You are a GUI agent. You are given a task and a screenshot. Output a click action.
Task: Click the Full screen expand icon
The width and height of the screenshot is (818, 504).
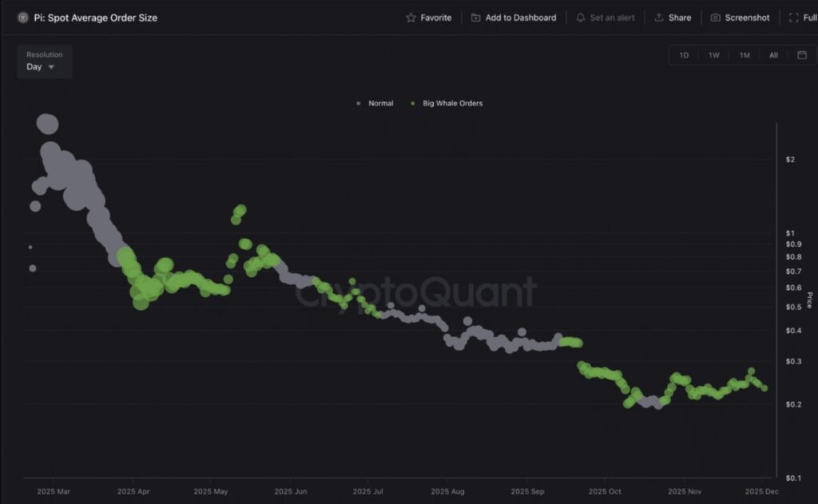pyautogui.click(x=792, y=18)
